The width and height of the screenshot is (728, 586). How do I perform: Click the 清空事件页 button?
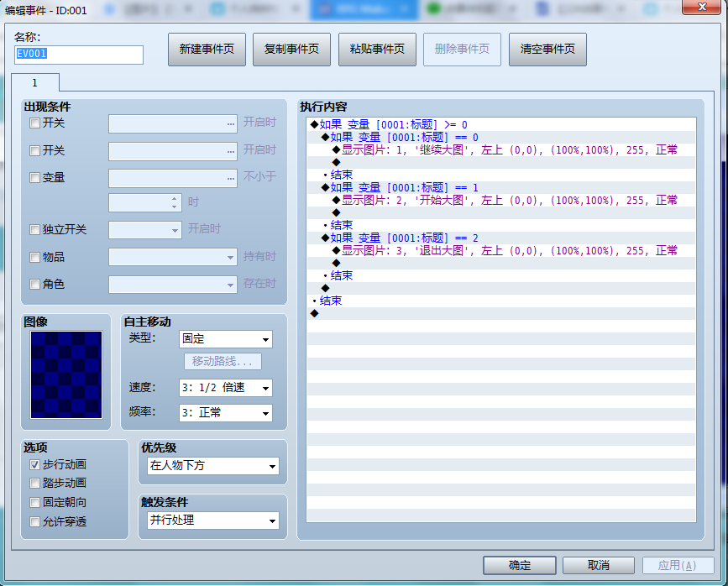[x=547, y=50]
